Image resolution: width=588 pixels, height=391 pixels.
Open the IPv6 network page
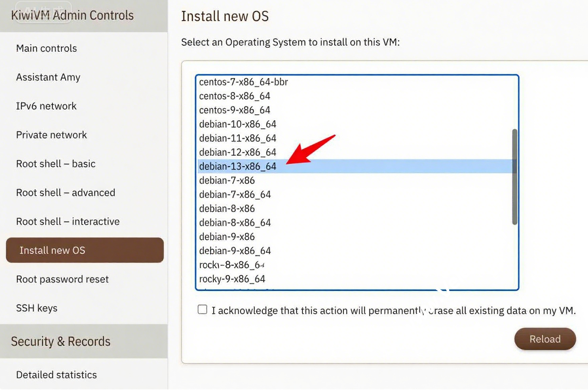tap(46, 106)
